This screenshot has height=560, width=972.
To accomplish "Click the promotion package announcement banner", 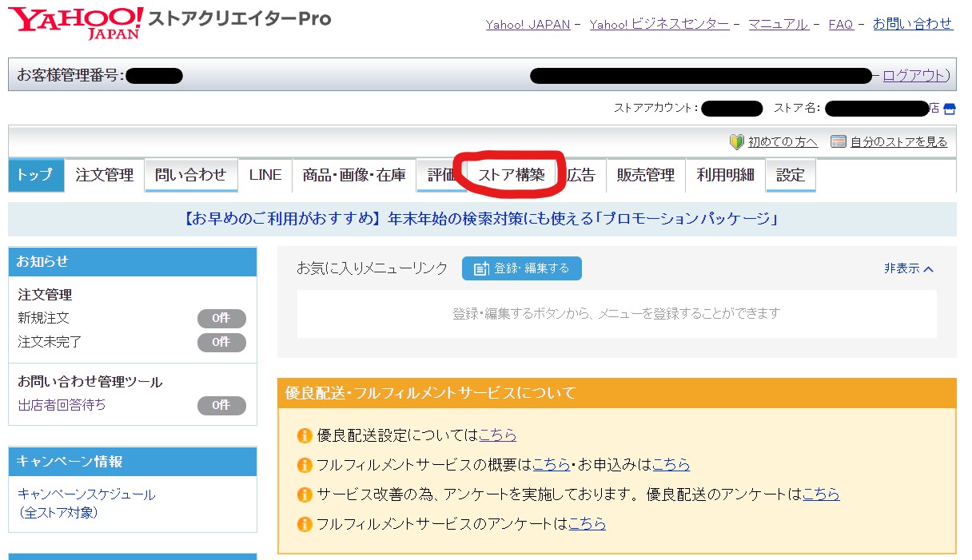I will pos(481,219).
